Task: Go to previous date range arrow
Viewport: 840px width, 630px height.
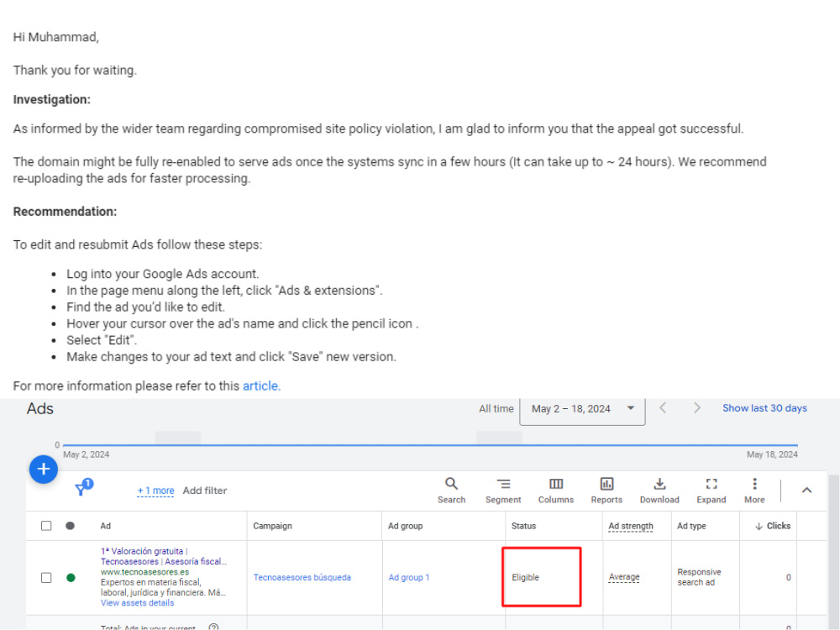Action: [663, 408]
